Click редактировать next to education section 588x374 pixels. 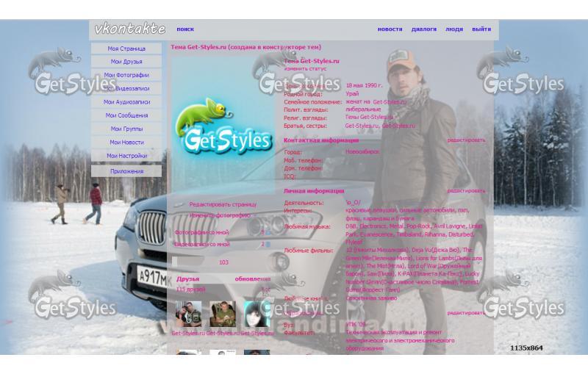tap(466, 312)
